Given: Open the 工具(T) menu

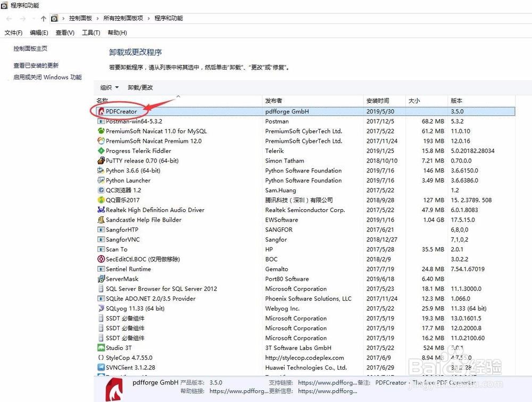Looking at the screenshot, I should point(91,32).
